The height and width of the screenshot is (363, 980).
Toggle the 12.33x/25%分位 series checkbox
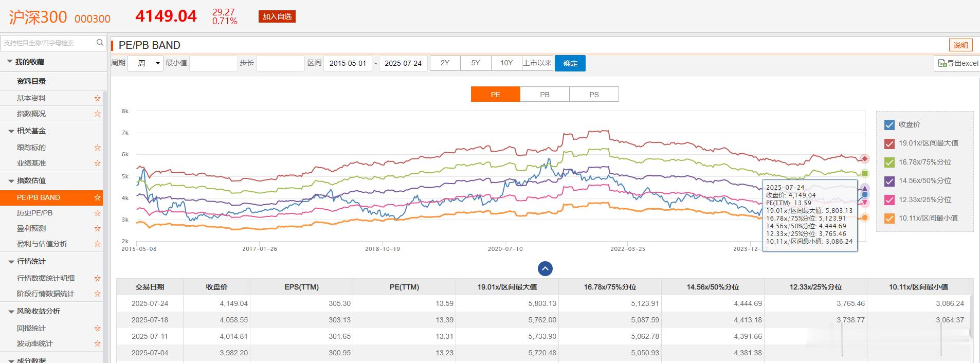click(x=889, y=200)
